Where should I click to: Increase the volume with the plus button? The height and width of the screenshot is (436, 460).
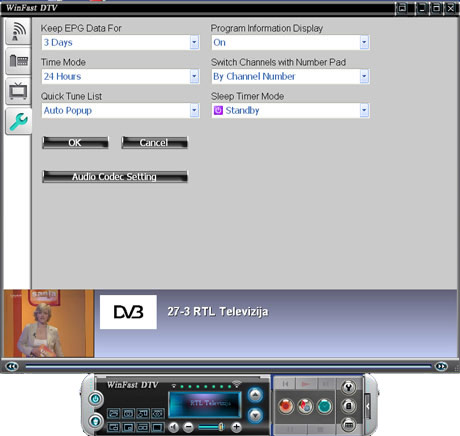tap(236, 427)
